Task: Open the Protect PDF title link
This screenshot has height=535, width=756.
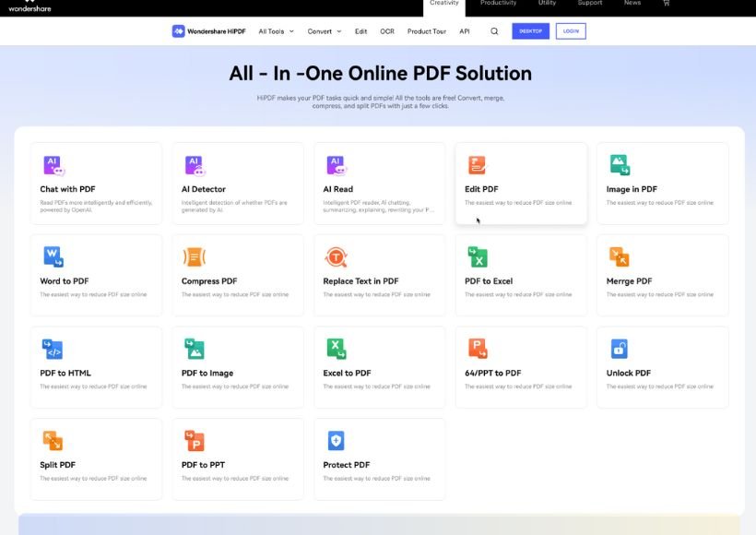Action: [x=346, y=465]
